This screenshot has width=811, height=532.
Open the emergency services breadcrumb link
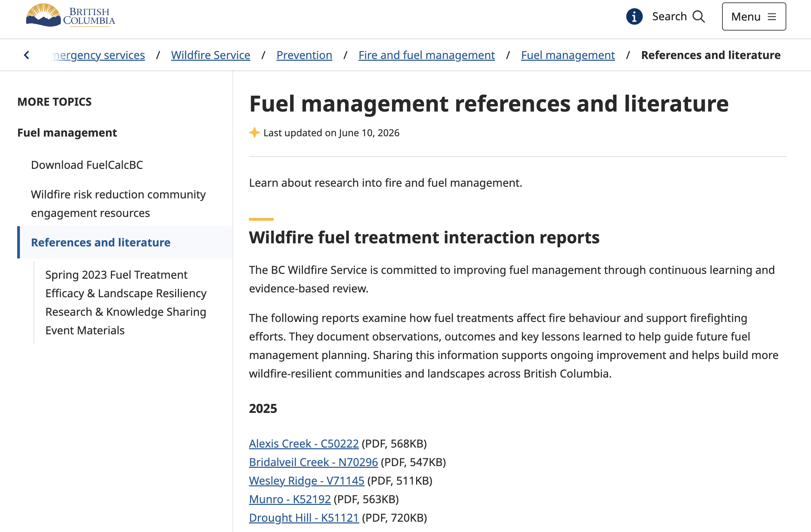(x=98, y=55)
